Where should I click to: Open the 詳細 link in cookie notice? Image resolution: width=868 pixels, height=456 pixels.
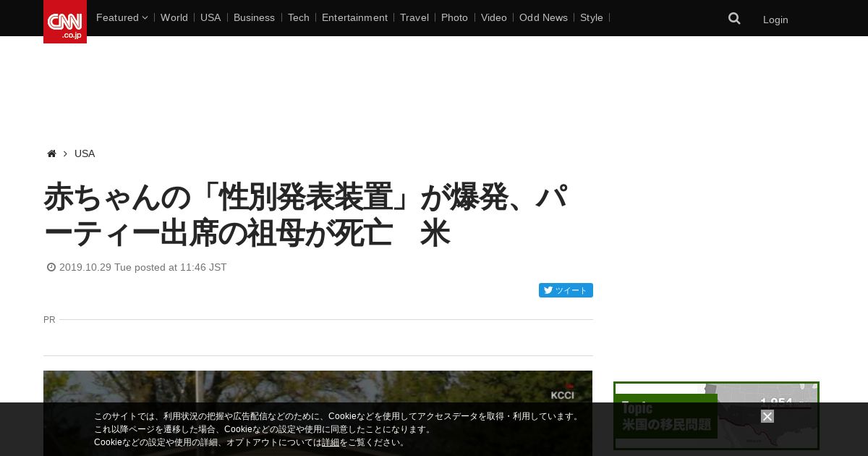point(331,442)
